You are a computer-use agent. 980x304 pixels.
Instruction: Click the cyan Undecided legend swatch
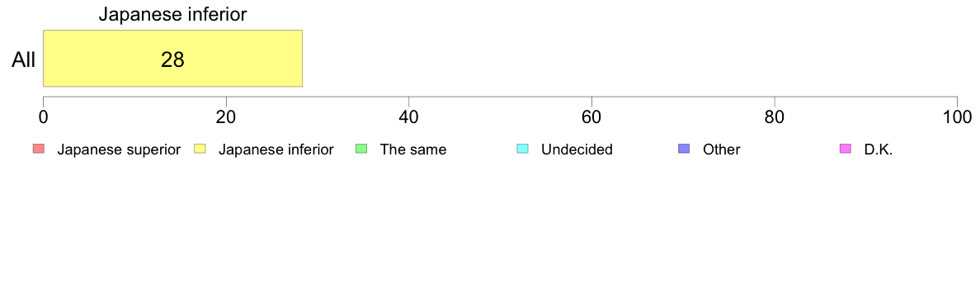point(523,149)
